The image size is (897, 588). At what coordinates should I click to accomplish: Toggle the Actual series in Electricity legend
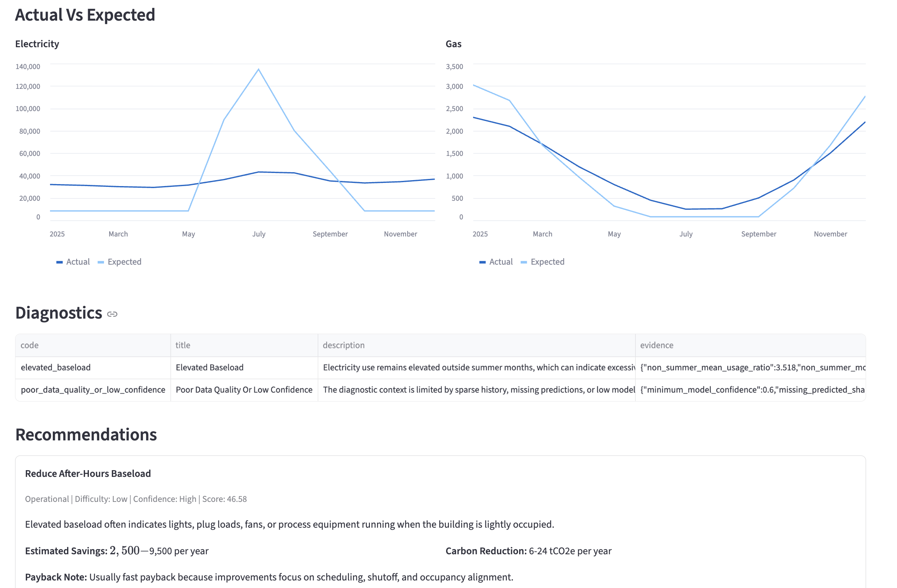tap(78, 262)
